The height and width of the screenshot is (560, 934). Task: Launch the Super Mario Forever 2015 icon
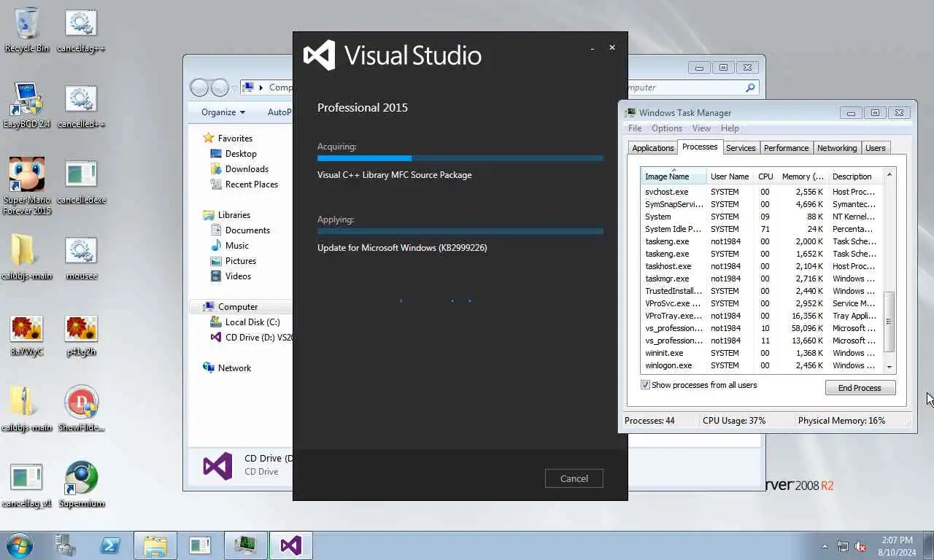point(27,186)
